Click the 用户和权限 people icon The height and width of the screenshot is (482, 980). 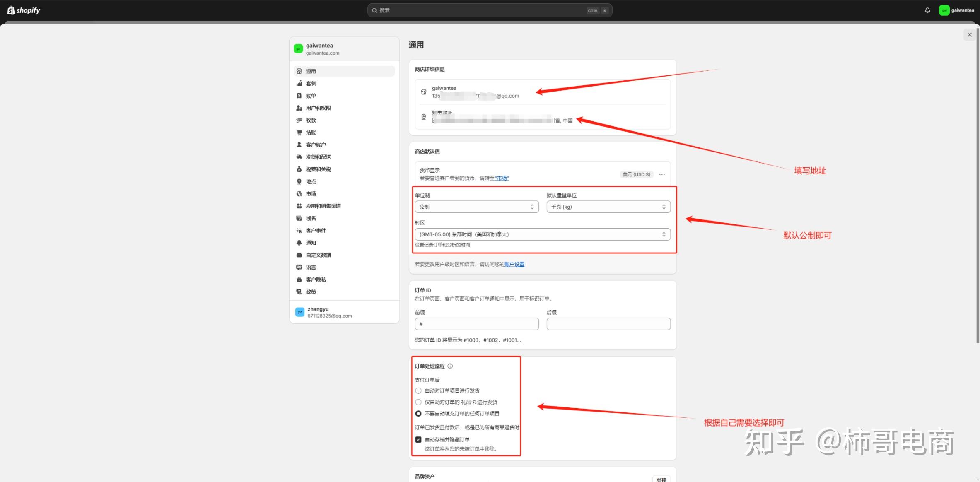point(299,108)
